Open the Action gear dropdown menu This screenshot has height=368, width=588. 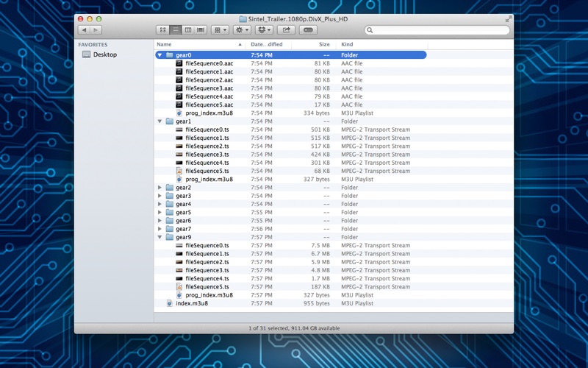pos(242,30)
